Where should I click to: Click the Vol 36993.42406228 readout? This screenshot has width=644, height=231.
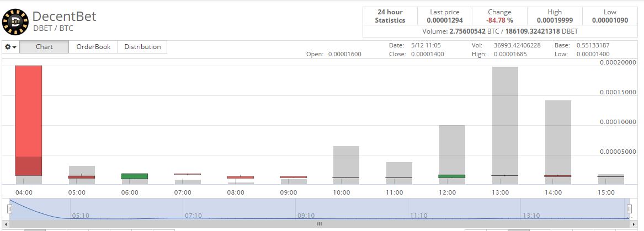tap(506, 45)
